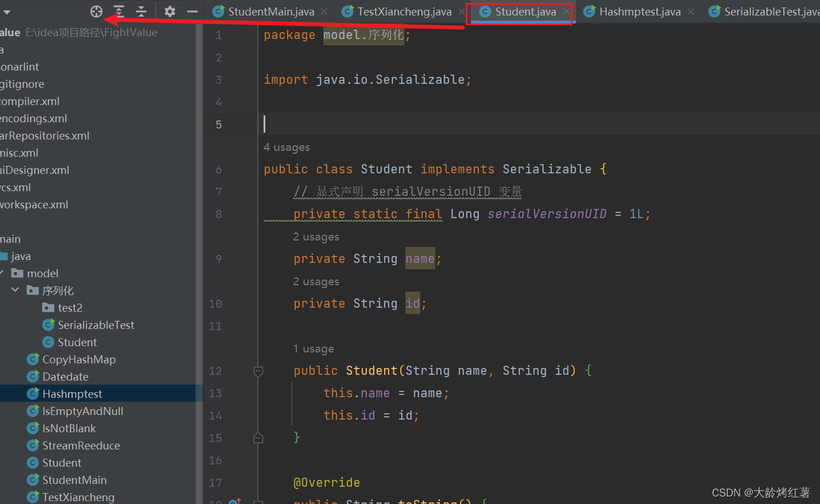This screenshot has width=820, height=504.
Task: Click '2 usages' hint above id field
Action: point(316,282)
